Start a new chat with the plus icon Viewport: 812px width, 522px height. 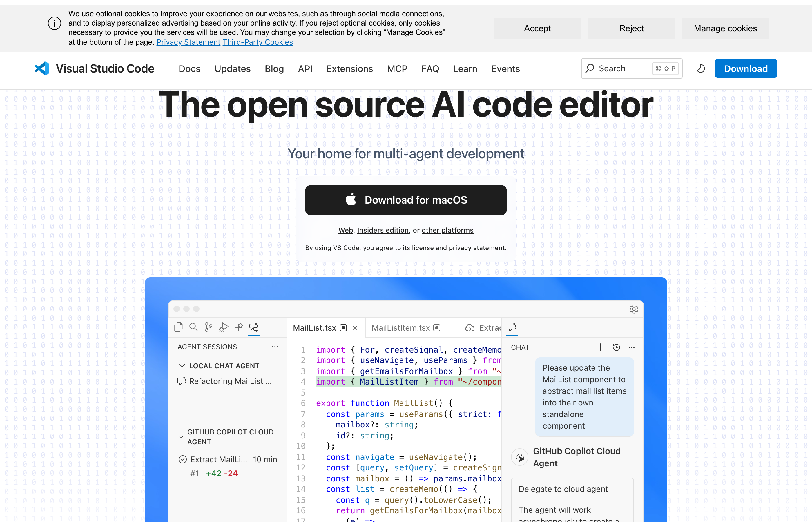point(601,347)
